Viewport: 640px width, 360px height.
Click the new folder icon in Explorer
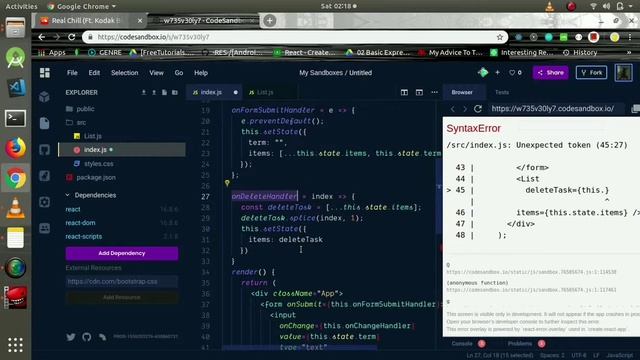point(175,93)
